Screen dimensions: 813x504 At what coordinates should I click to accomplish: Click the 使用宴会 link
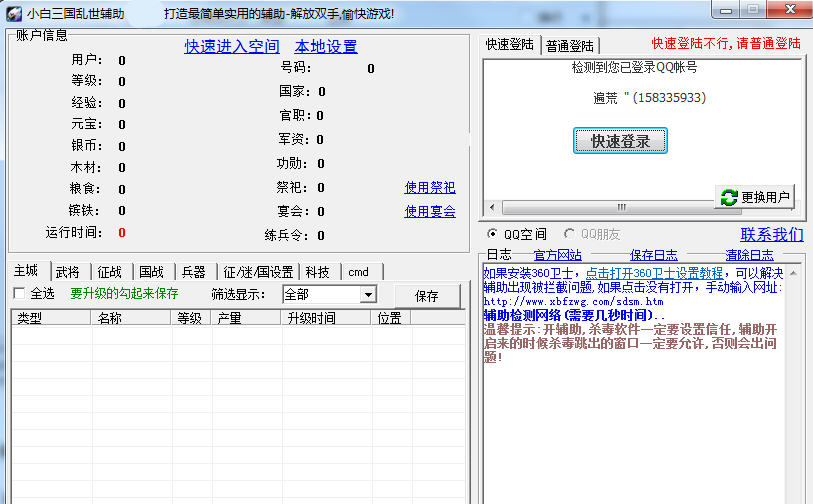click(x=430, y=211)
